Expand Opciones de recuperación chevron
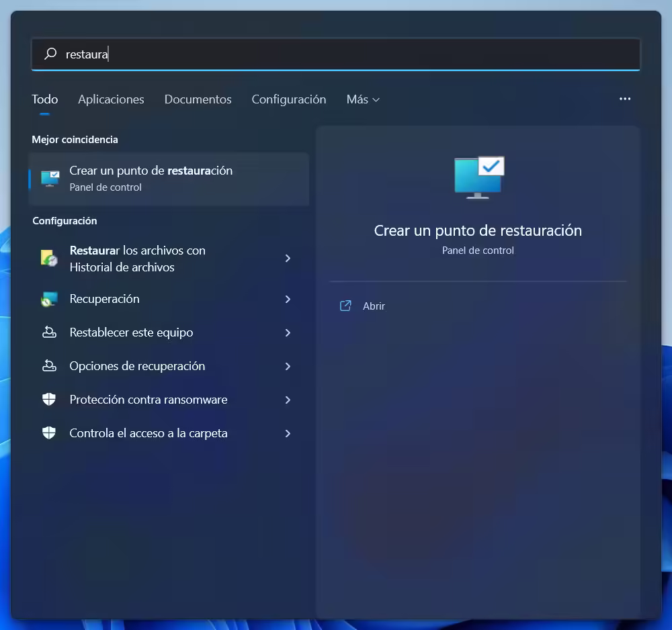 pyautogui.click(x=288, y=366)
